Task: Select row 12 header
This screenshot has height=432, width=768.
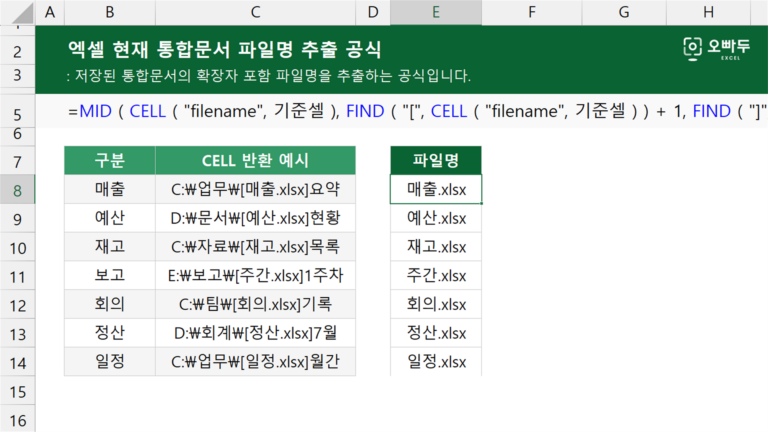Action: pyautogui.click(x=18, y=305)
